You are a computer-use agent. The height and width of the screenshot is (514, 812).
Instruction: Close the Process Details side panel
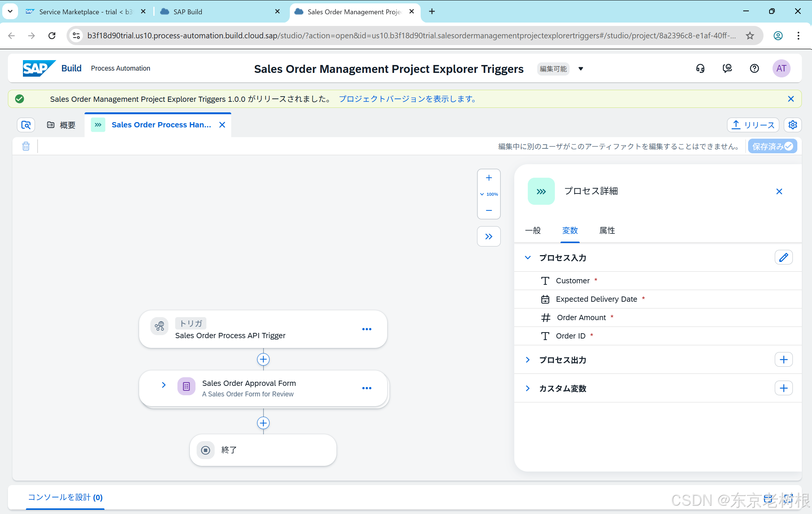pyautogui.click(x=779, y=192)
